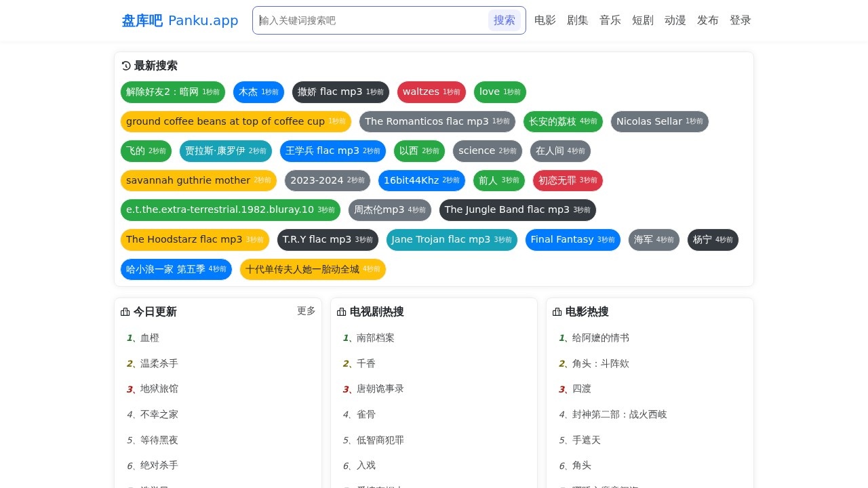Image resolution: width=868 pixels, height=488 pixels.
Task: Click the 登录 login link
Action: coord(741,20)
